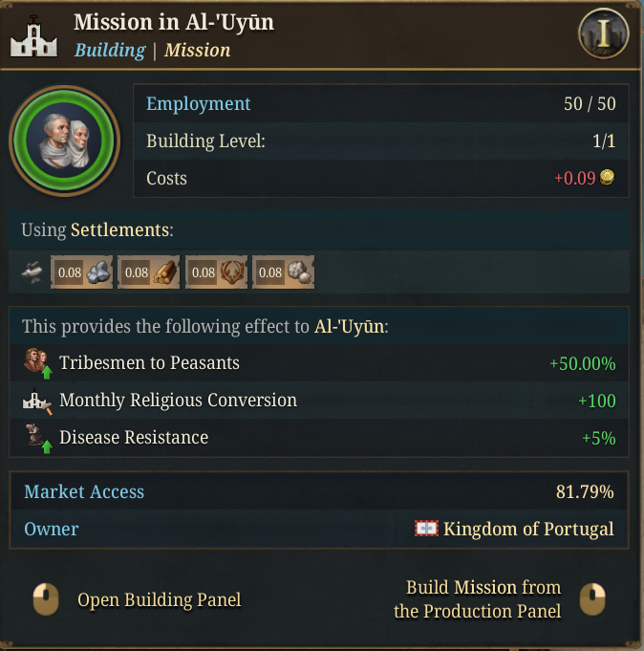Select the antler wreath goods tile

[x=216, y=272]
